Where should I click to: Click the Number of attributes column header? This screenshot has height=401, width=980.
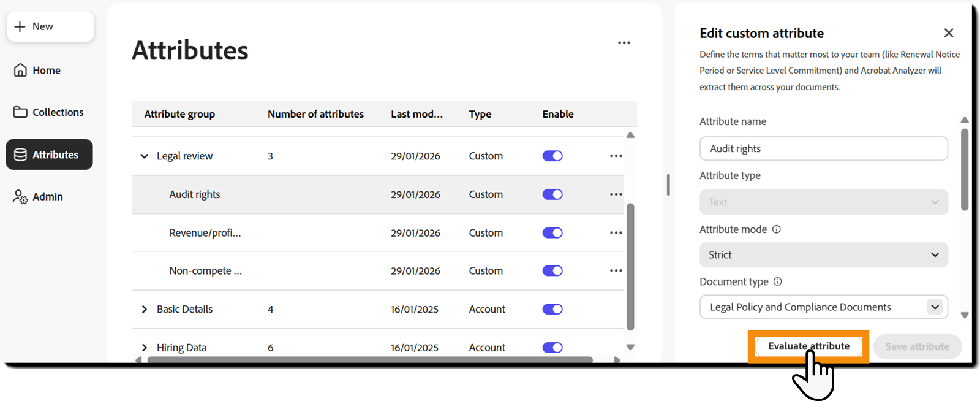[315, 114]
